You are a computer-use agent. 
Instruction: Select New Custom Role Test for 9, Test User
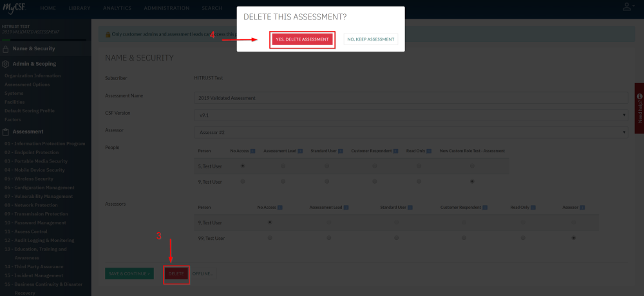click(x=472, y=181)
